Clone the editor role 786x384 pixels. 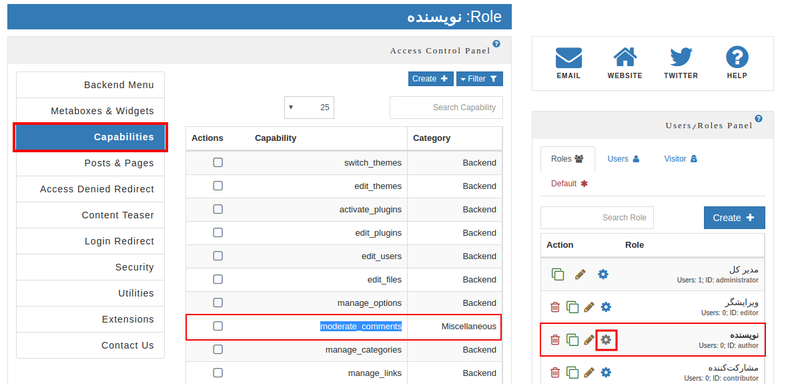click(x=572, y=307)
